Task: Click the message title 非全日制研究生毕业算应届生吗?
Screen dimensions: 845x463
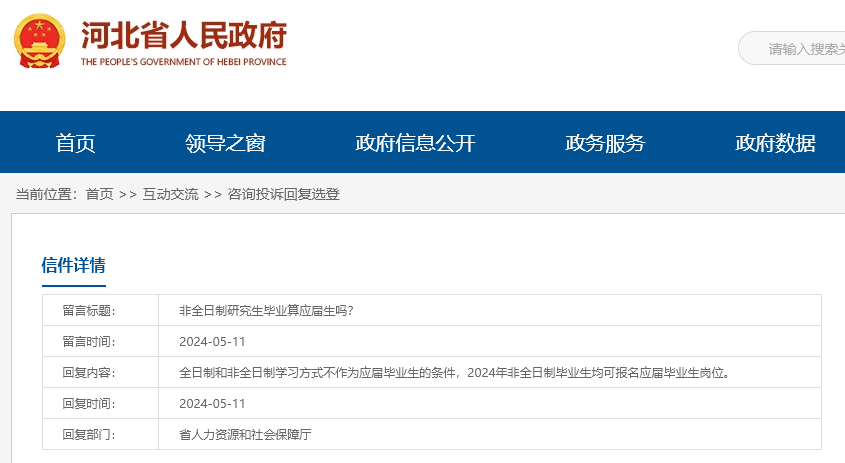Action: [266, 310]
